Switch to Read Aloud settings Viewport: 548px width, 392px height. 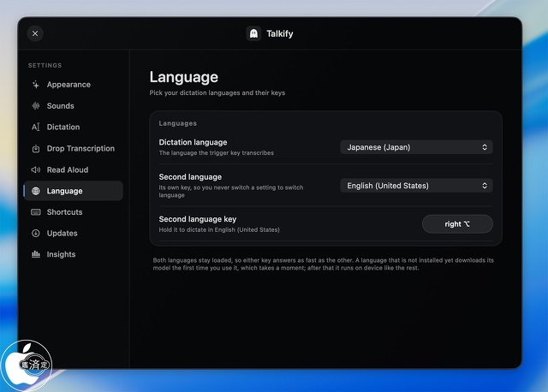(74, 169)
